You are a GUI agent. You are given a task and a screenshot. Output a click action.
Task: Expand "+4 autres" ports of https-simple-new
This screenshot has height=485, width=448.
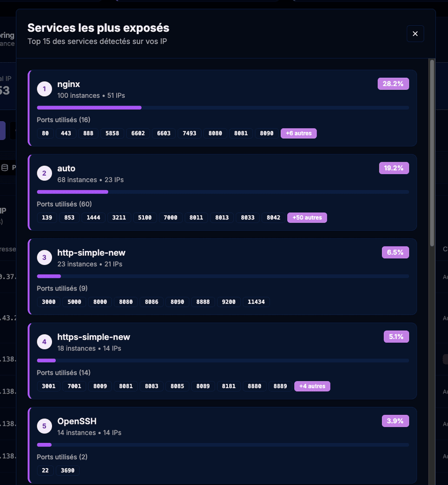(312, 386)
